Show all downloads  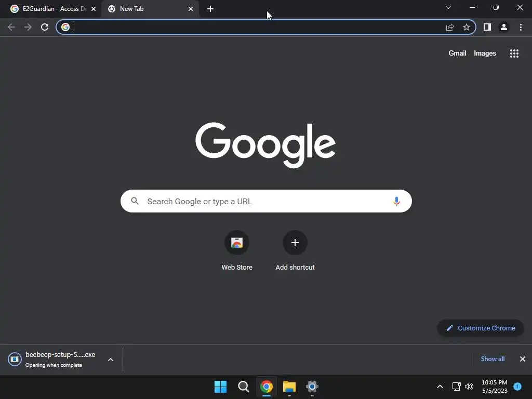(493, 359)
